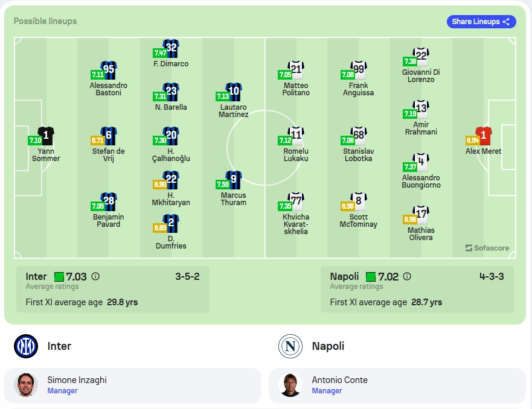532x409 pixels.
Task: Open the Inter team name heading
Action: click(59, 346)
